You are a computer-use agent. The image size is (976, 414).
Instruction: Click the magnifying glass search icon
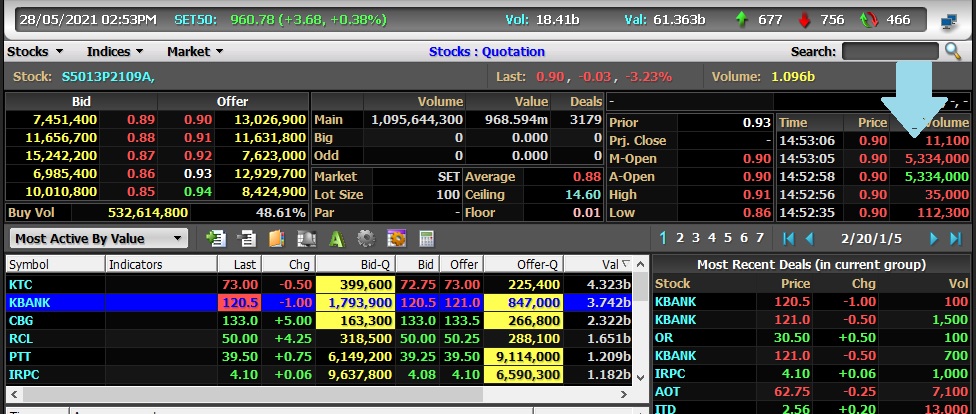[952, 51]
